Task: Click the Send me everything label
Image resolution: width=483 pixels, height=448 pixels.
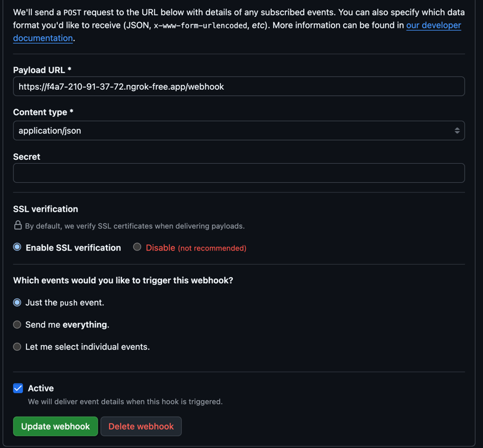Action: click(x=67, y=325)
